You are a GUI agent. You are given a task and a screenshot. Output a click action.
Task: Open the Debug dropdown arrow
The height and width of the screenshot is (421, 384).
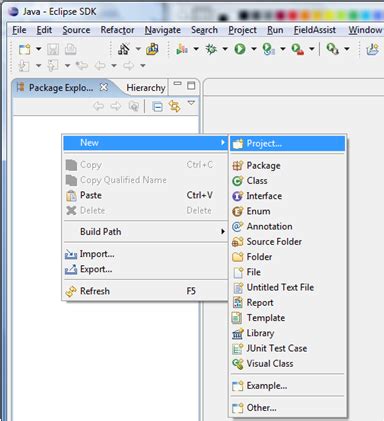pyautogui.click(x=225, y=49)
